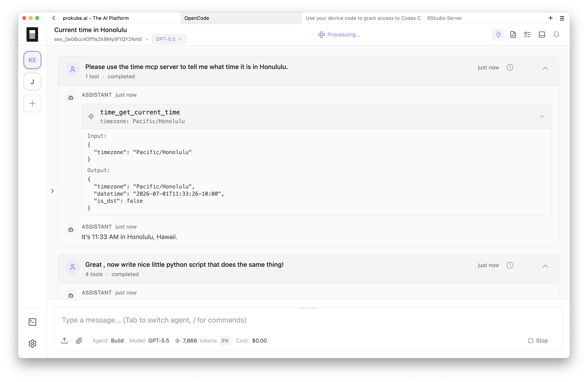Collapse the time_get_current_time tool block
Screen dimensions: 588x382
[x=542, y=117]
